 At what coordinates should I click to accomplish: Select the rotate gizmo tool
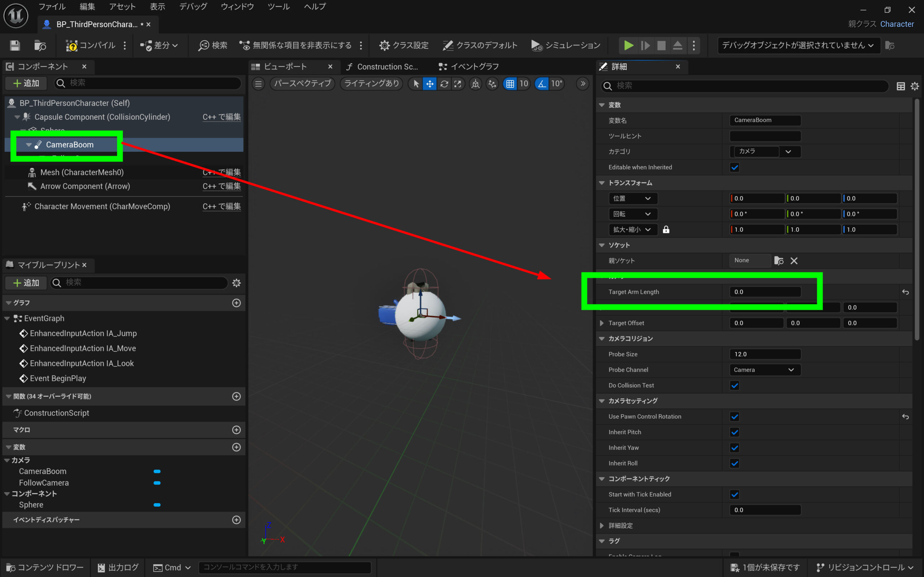(x=444, y=84)
